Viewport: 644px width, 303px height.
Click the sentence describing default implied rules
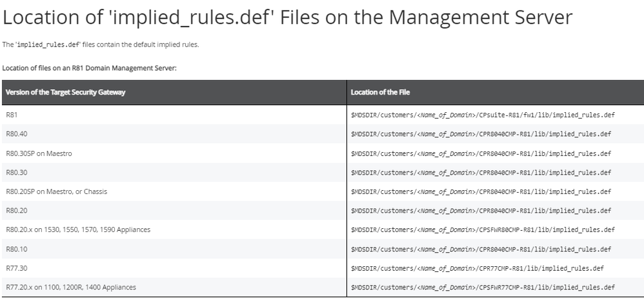pos(101,44)
